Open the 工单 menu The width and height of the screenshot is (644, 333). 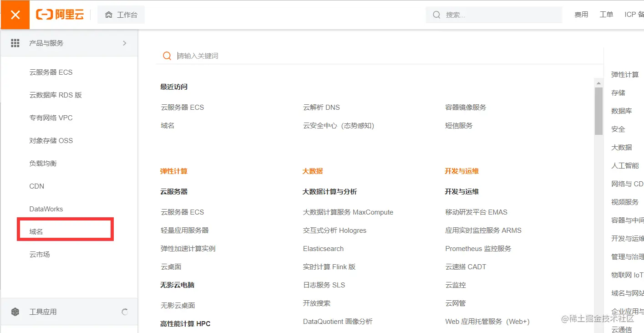[606, 15]
